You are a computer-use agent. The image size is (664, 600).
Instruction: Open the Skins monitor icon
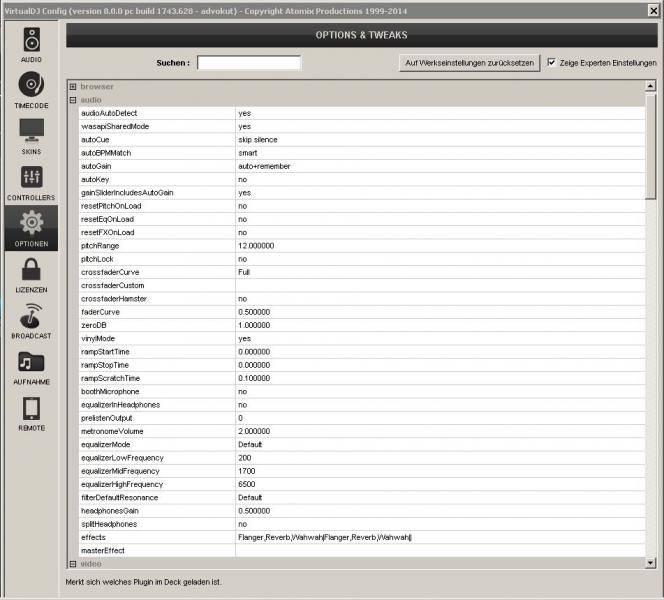(31, 130)
